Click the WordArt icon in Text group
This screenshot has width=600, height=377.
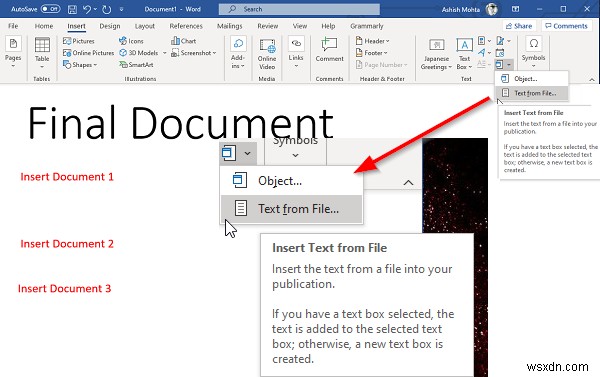coord(482,52)
